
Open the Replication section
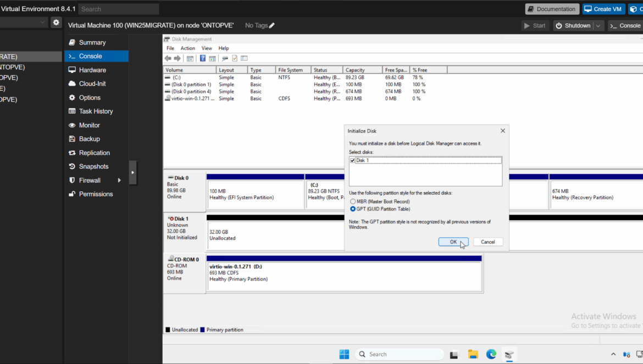pos(96,153)
